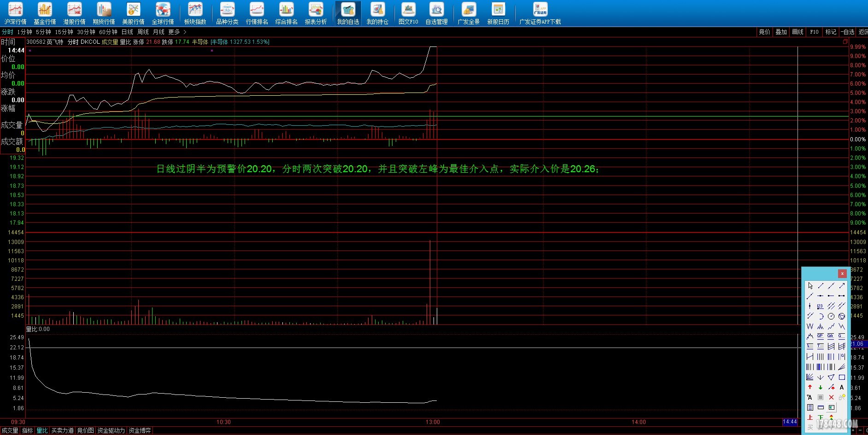Click the red X delete drawing tool

click(x=831, y=397)
